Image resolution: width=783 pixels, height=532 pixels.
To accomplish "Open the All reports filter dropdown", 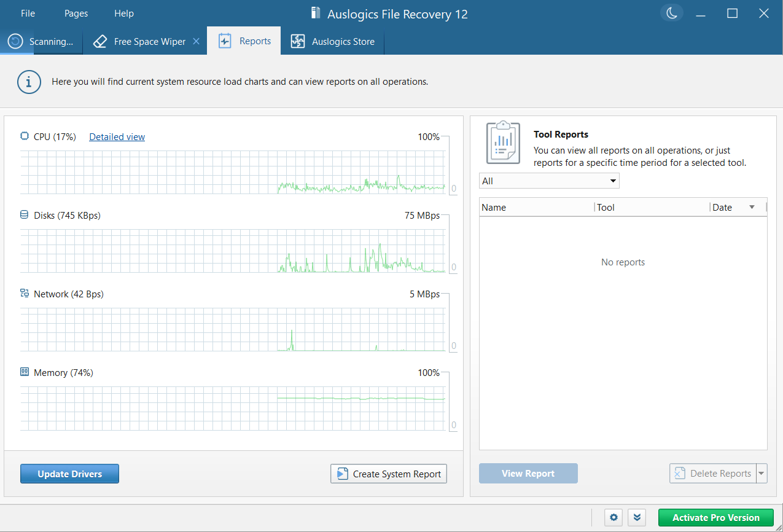I will point(549,181).
